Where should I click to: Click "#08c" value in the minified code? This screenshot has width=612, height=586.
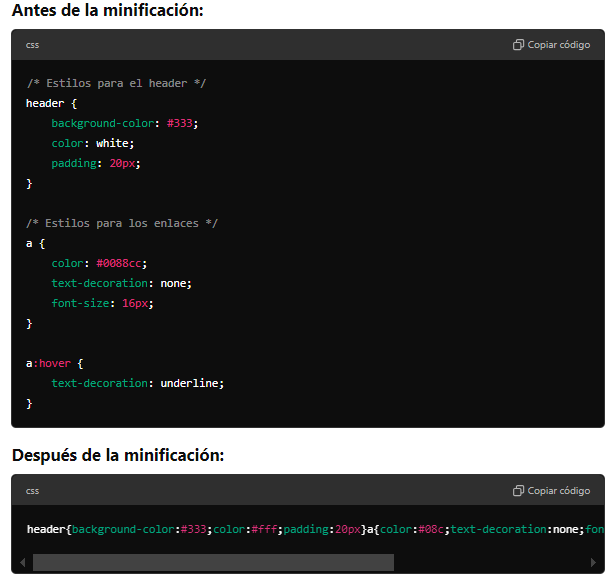[431, 529]
